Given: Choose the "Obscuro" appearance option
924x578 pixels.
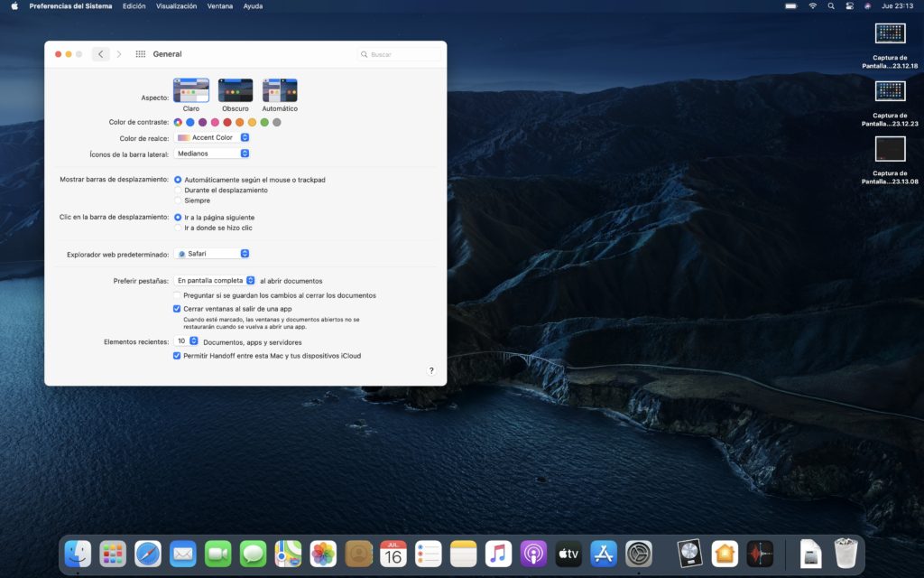Looking at the screenshot, I should pos(236,90).
